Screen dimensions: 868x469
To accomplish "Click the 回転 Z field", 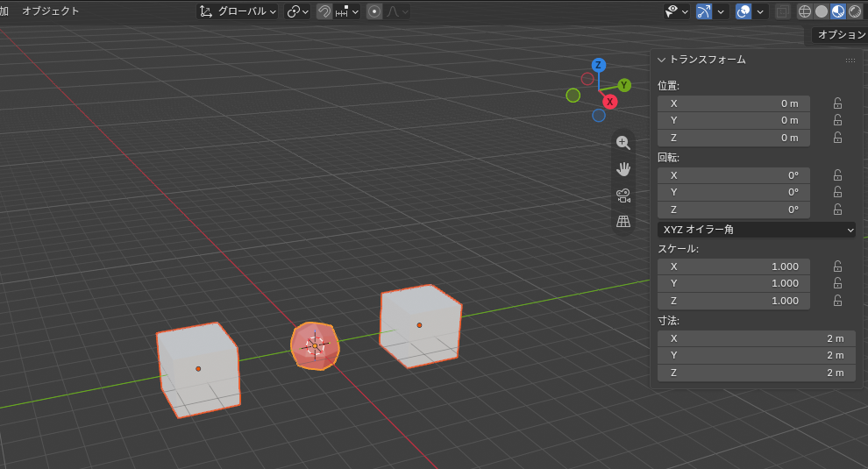I will pos(734,210).
